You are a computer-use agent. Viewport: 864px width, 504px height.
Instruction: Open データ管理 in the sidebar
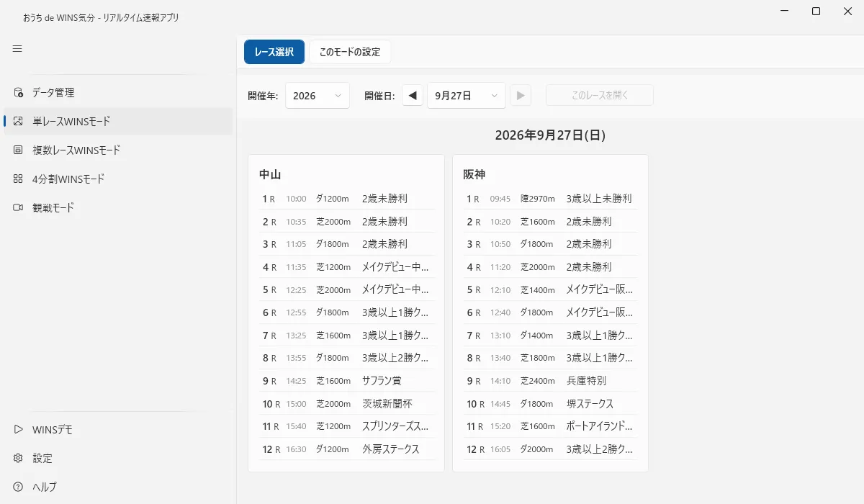pyautogui.click(x=118, y=93)
